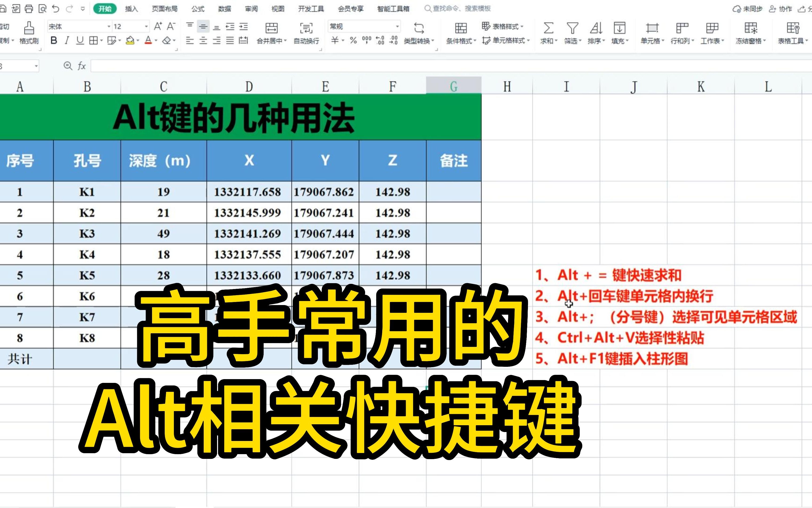Image resolution: width=812 pixels, height=508 pixels.
Task: Apply percent style format
Action: pyautogui.click(x=353, y=41)
